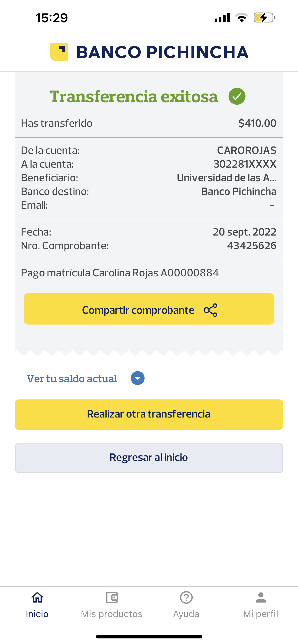Tap the share icon on Compartir comprobante
298x644 pixels.
click(x=211, y=310)
